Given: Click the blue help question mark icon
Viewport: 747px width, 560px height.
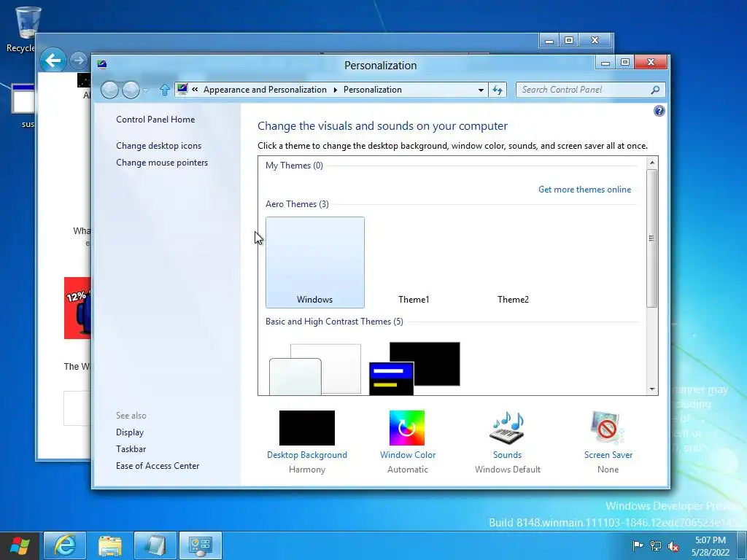Looking at the screenshot, I should tap(659, 111).
